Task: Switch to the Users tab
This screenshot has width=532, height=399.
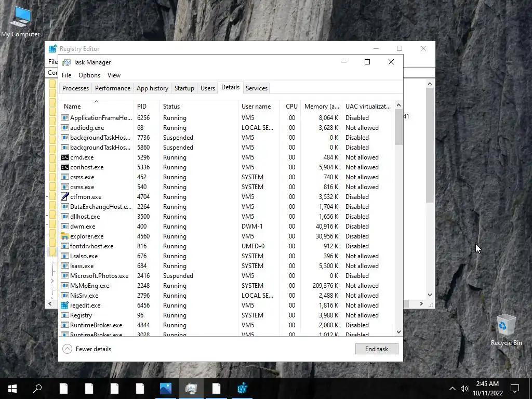Action: point(208,88)
